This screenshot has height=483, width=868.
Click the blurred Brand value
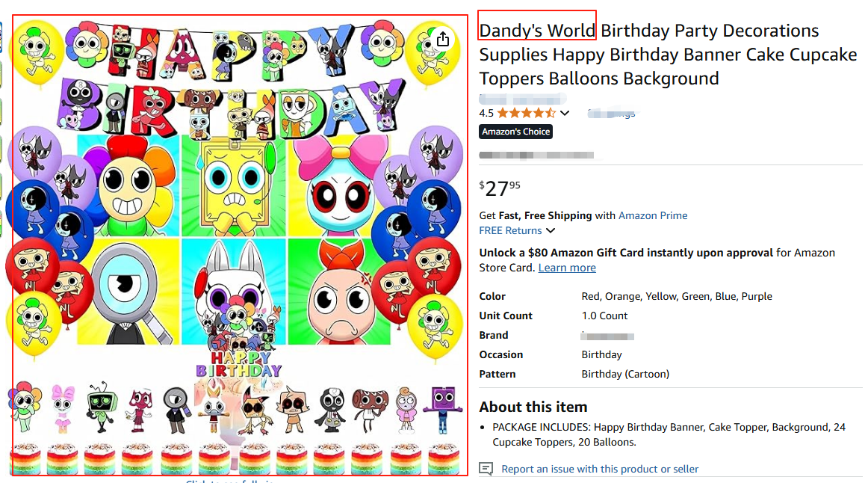point(608,336)
